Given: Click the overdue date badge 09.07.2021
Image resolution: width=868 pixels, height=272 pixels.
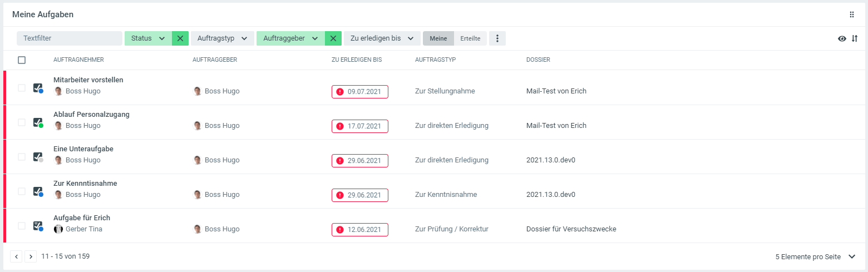Looking at the screenshot, I should pyautogui.click(x=359, y=92).
